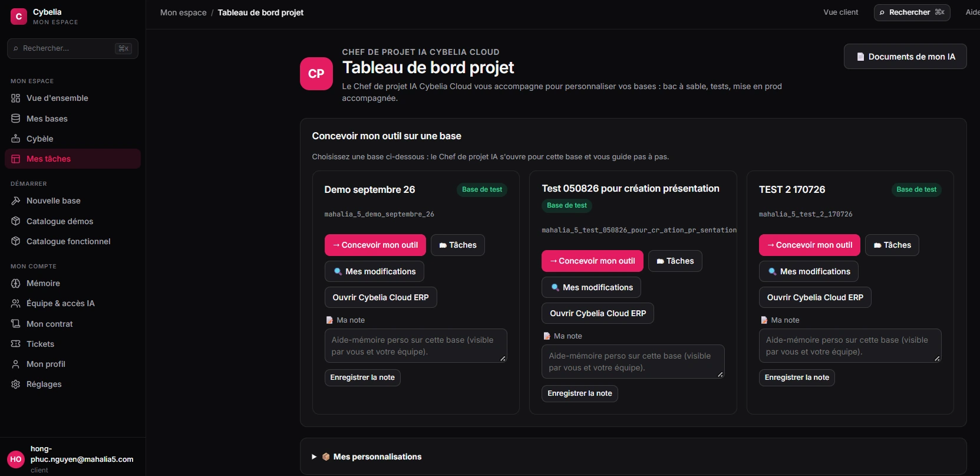The width and height of the screenshot is (980, 476).
Task: Click the Nouvelle base icon
Action: coord(16,201)
